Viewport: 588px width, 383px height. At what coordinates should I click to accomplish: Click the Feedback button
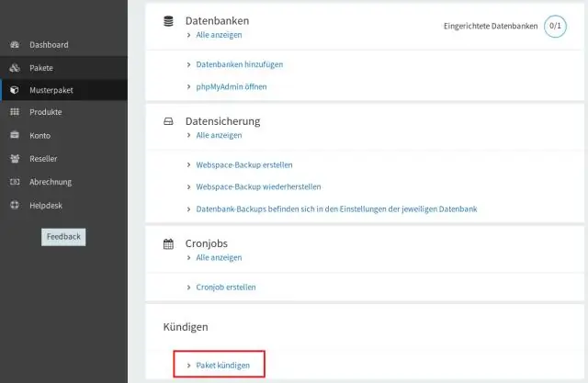click(63, 237)
